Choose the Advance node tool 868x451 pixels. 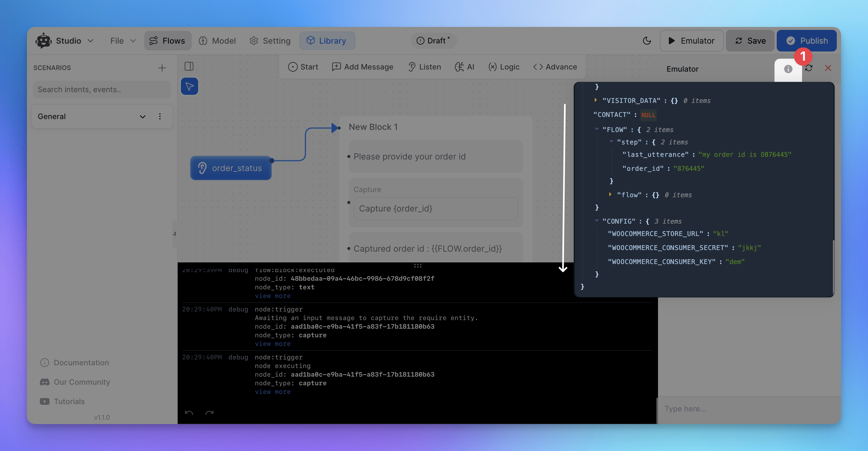(x=555, y=67)
